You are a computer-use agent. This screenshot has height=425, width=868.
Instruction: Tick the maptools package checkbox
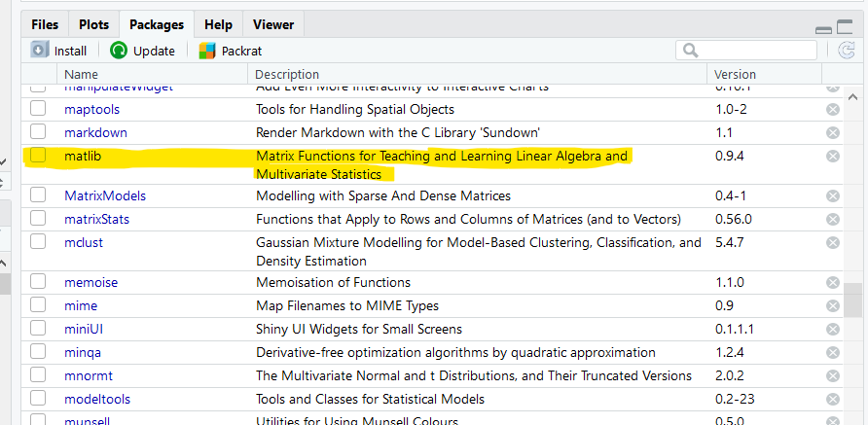[38, 109]
